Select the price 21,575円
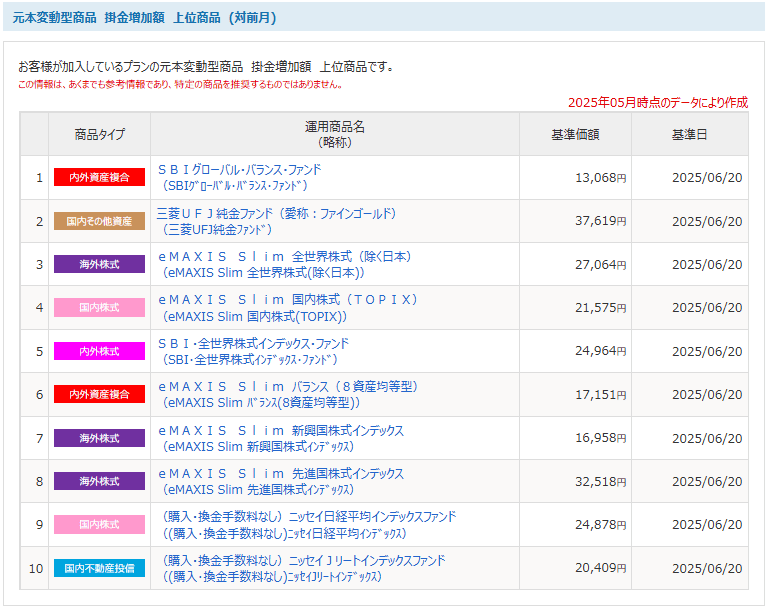This screenshot has height=609, width=769. (x=601, y=308)
